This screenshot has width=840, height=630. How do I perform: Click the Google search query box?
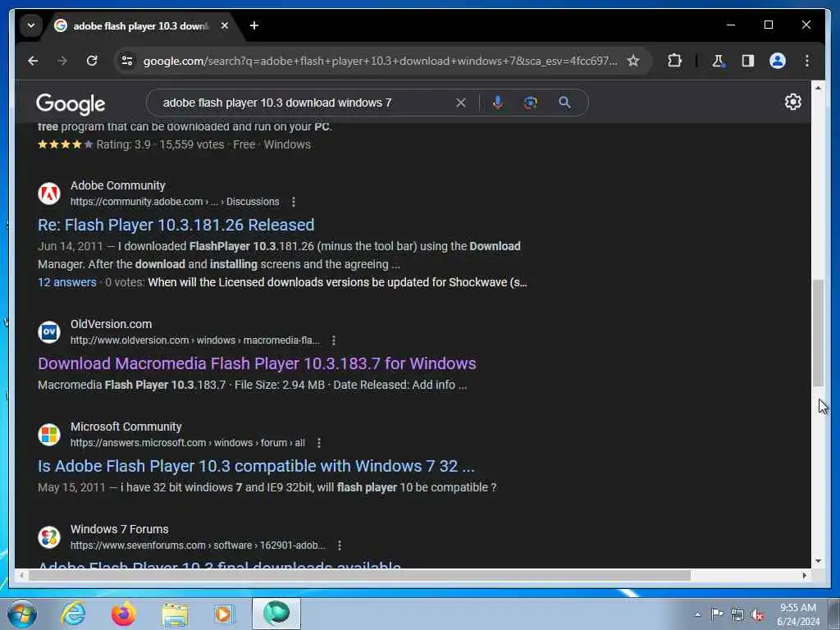pos(305,103)
